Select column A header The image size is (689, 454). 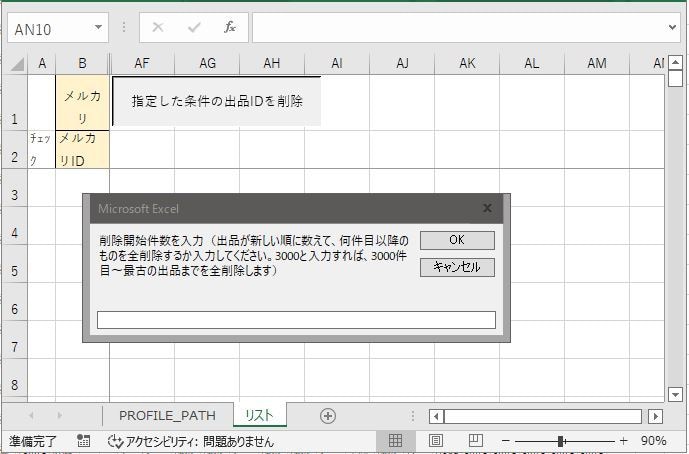click(x=42, y=64)
